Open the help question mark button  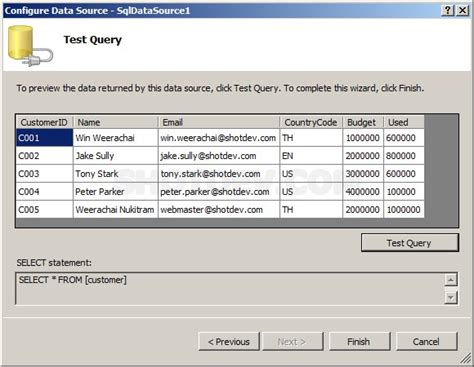click(447, 11)
